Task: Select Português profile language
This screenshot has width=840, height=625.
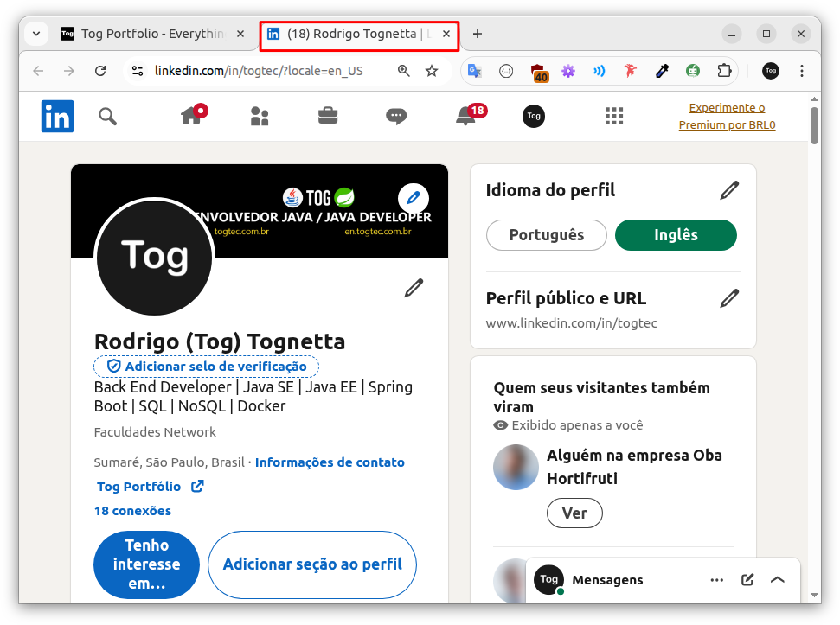Action: (x=547, y=235)
